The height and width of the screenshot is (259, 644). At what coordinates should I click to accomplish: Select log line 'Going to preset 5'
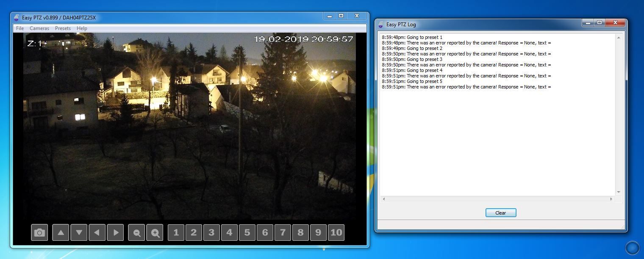(412, 81)
